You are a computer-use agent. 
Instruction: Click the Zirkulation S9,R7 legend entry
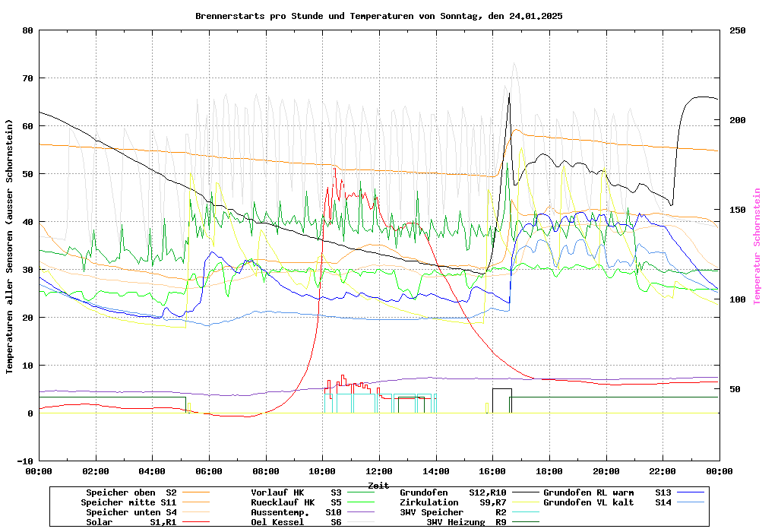point(453,502)
